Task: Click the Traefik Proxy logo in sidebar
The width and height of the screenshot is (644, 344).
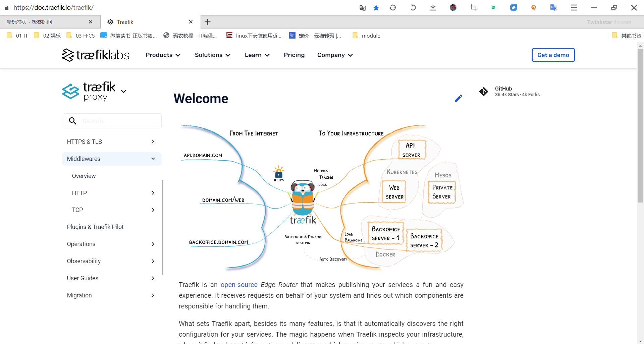Action: 89,91
